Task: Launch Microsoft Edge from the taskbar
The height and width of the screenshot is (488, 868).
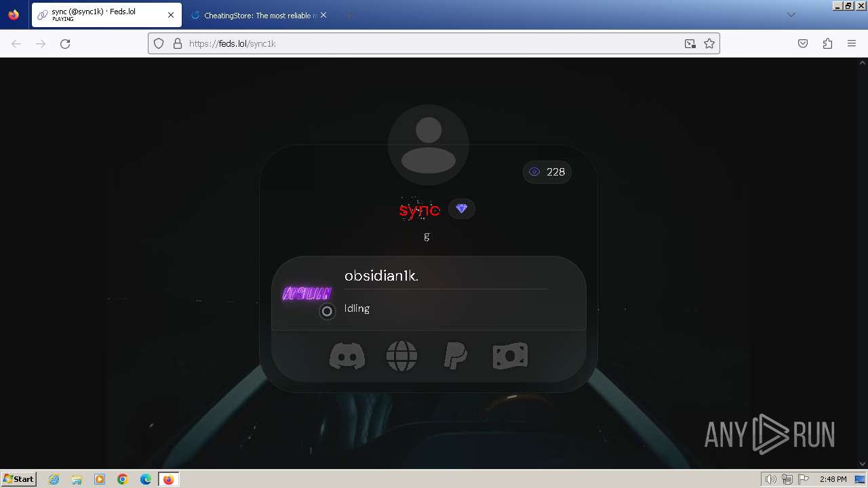Action: (x=146, y=479)
